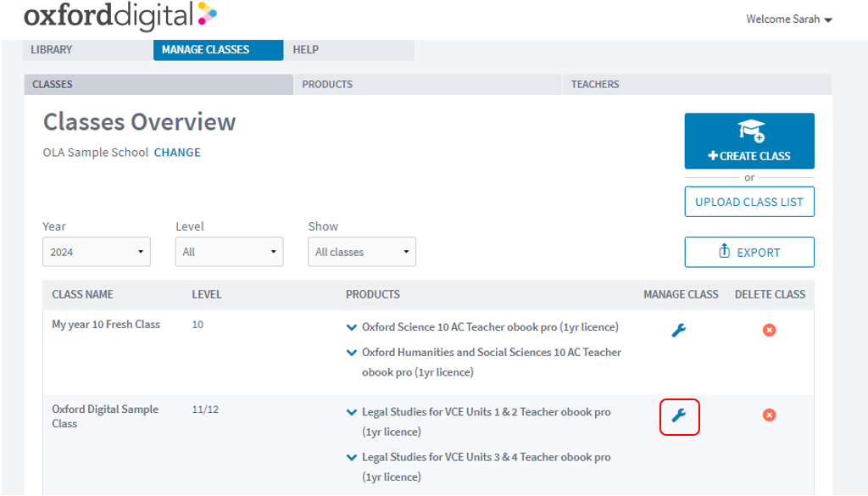Viewport: 868px width, 496px height.
Task: Click the Upload Class List button
Action: (x=749, y=202)
